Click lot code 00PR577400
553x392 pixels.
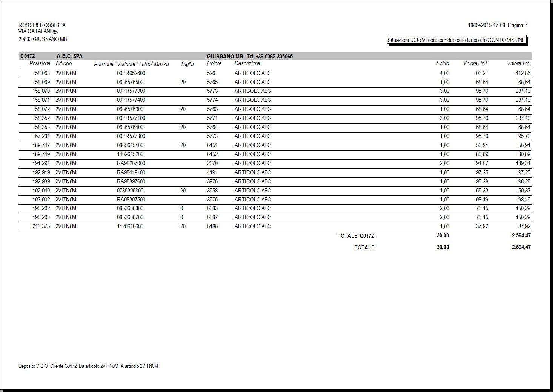tap(131, 100)
